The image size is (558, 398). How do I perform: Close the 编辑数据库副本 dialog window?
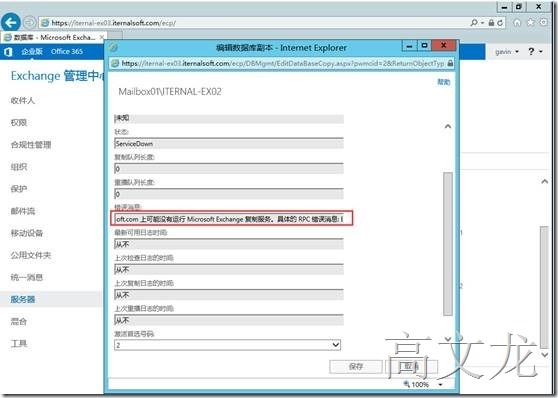point(443,46)
